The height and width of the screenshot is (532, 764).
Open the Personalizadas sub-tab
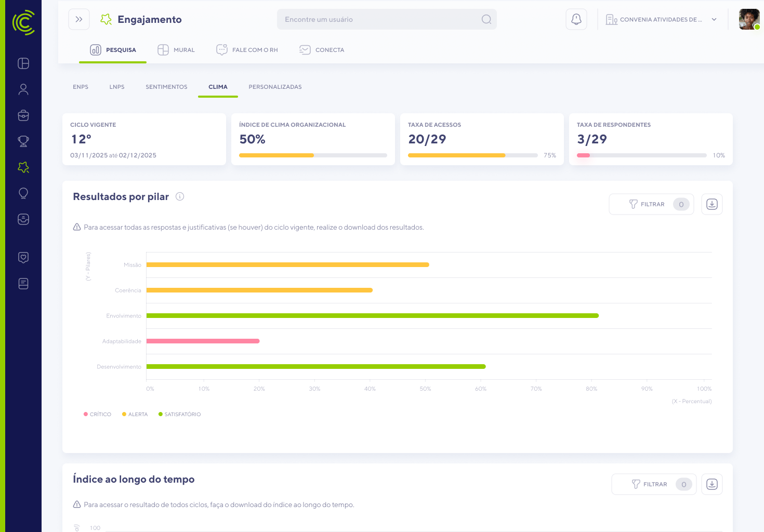click(x=275, y=87)
